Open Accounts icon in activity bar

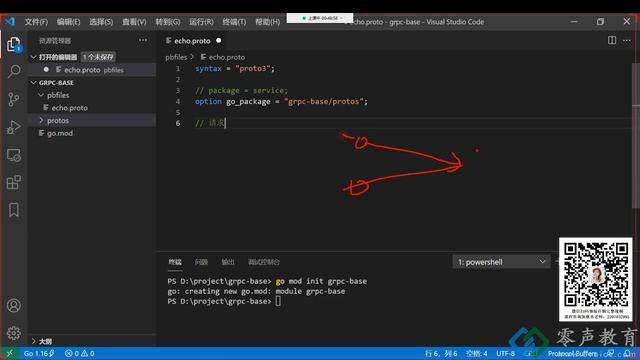tap(14, 305)
